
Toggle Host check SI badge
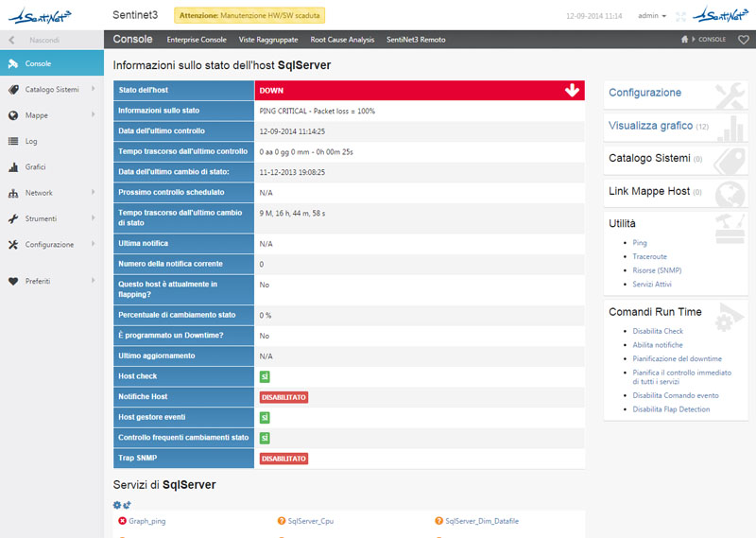click(265, 376)
